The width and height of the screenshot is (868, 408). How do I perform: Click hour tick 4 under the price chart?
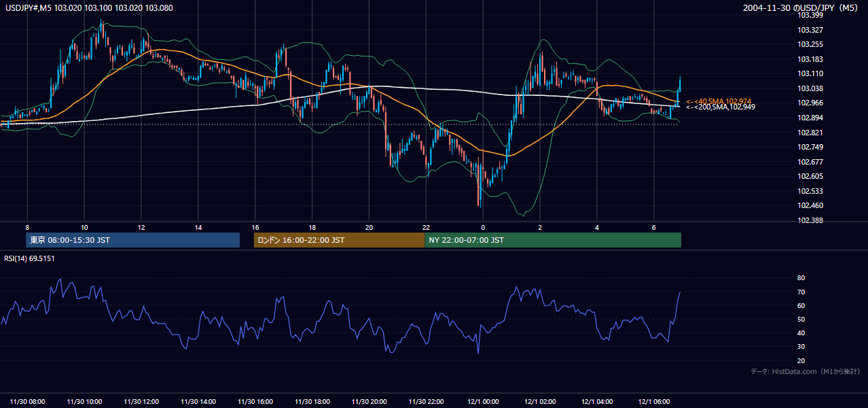pos(597,226)
